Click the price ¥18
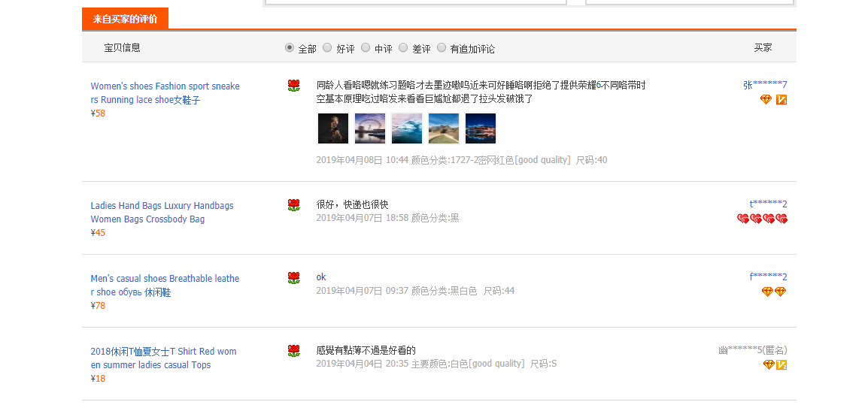This screenshot has width=868, height=411. 98,379
